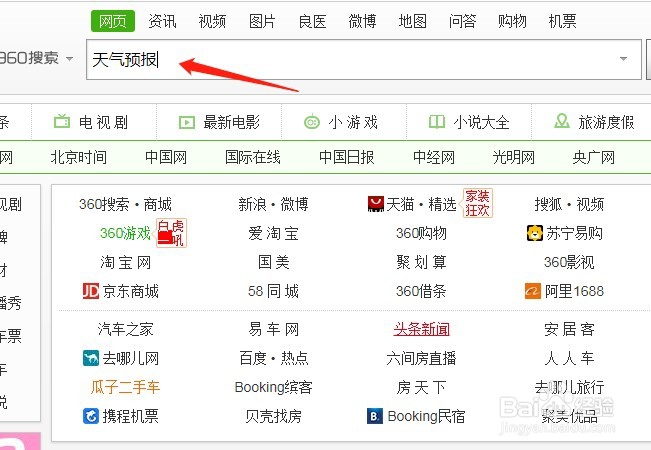Screen dimensions: 651x450
Task: Open the 北京时间 link
Action: pos(78,157)
